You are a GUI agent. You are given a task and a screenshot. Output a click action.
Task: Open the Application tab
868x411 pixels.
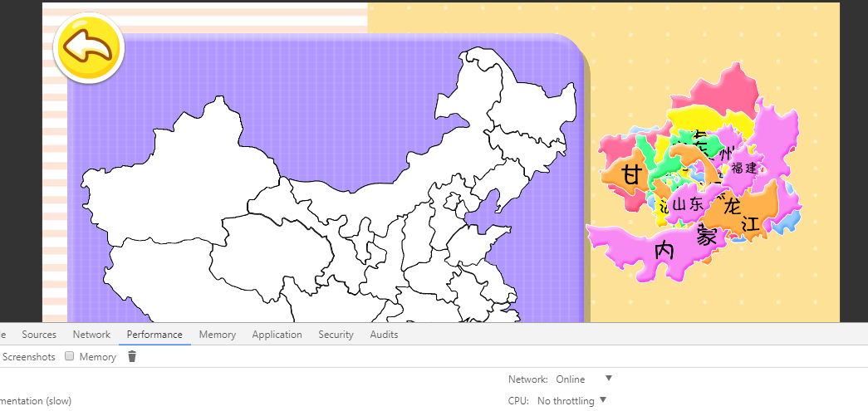(277, 335)
